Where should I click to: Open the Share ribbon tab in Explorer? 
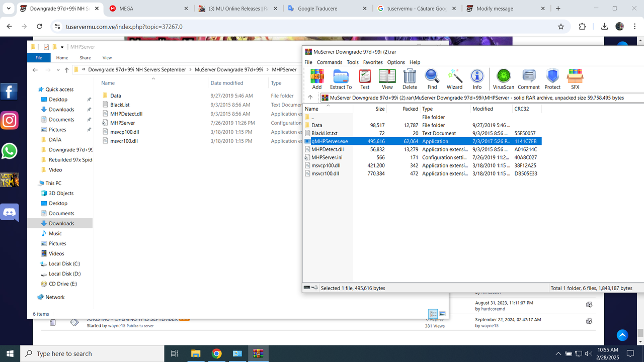pyautogui.click(x=85, y=58)
